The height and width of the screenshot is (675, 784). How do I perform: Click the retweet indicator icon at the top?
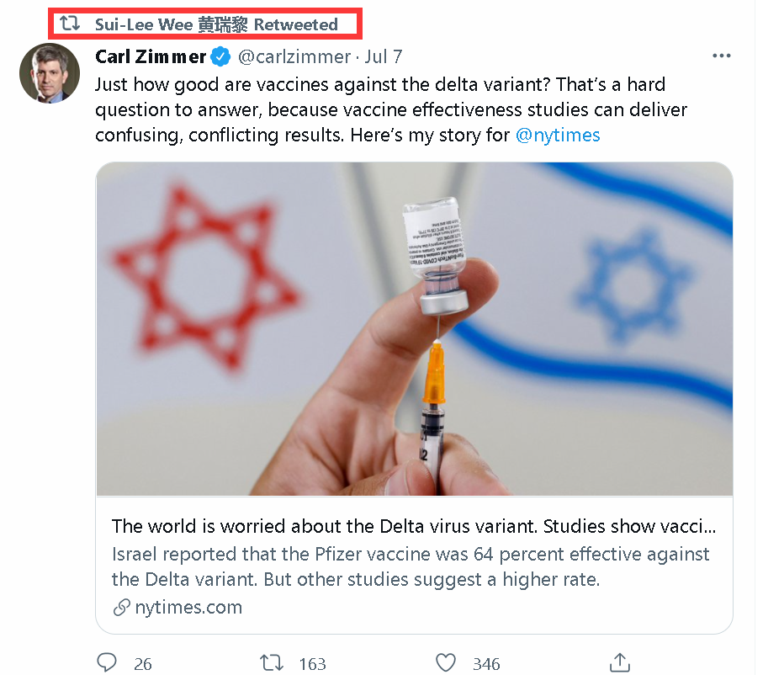70,24
